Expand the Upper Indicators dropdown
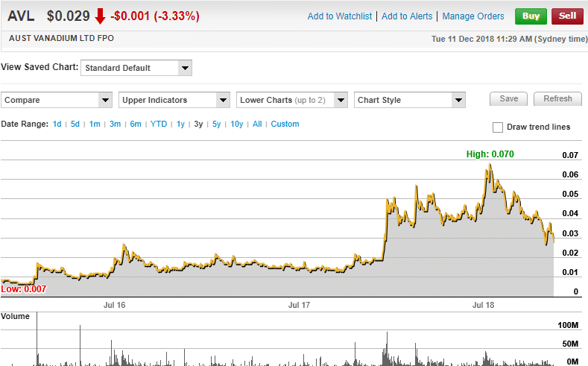 point(174,100)
